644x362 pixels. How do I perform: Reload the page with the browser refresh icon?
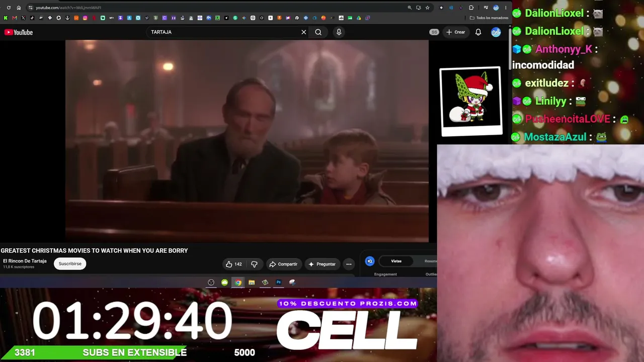[x=9, y=8]
